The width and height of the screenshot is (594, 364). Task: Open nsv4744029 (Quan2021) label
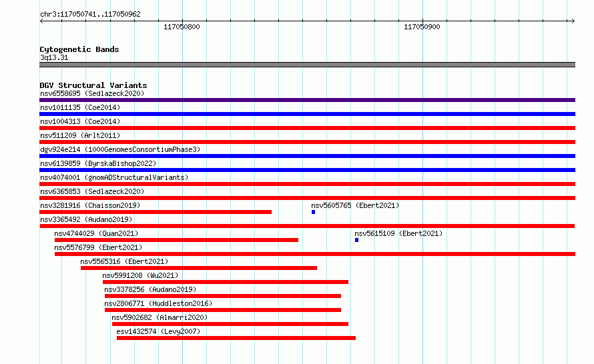point(96,233)
